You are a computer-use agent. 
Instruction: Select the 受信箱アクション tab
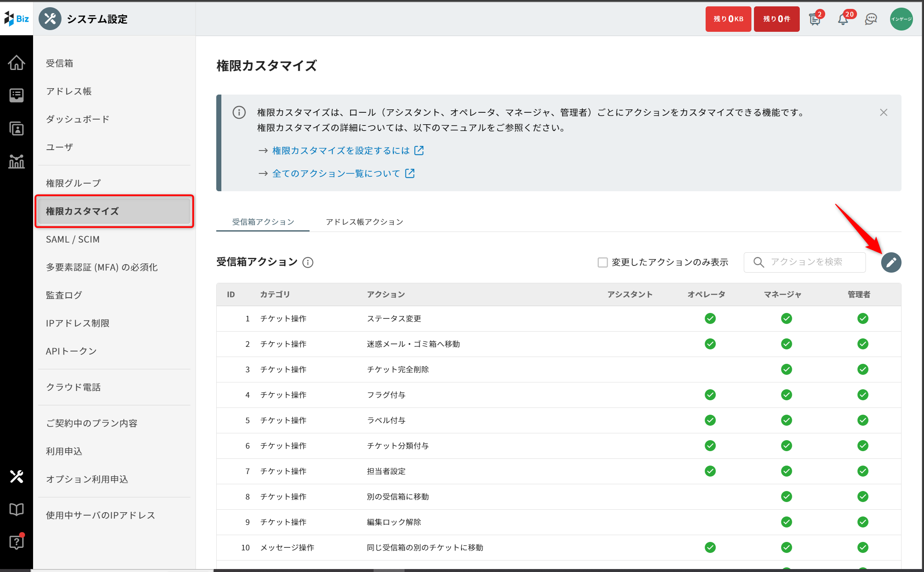263,222
